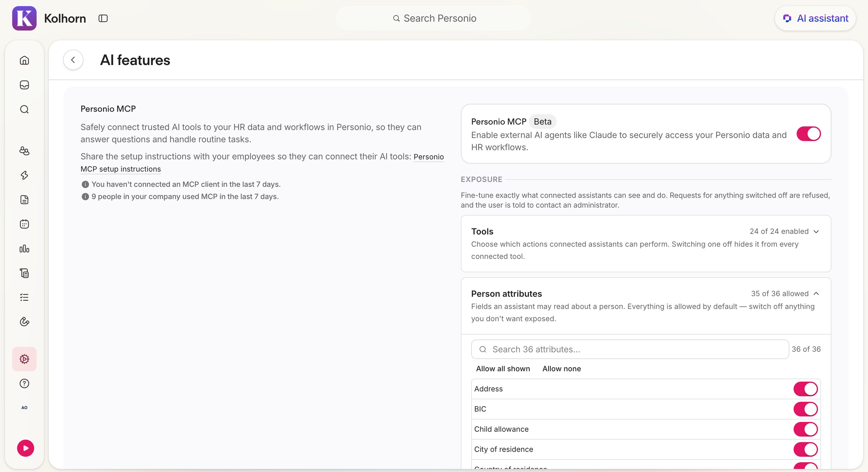Viewport: 868px width, 472px height.
Task: Disable the BIC attribute toggle
Action: point(806,409)
